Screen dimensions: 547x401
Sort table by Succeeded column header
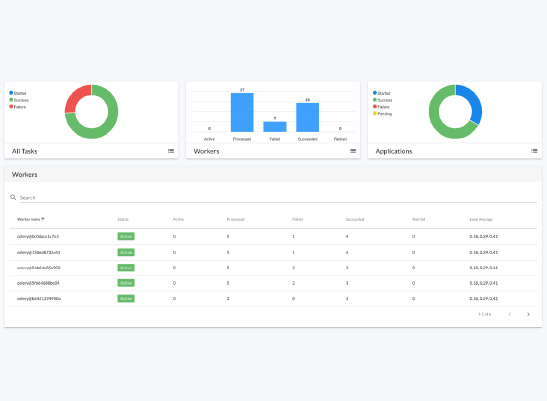pos(355,219)
